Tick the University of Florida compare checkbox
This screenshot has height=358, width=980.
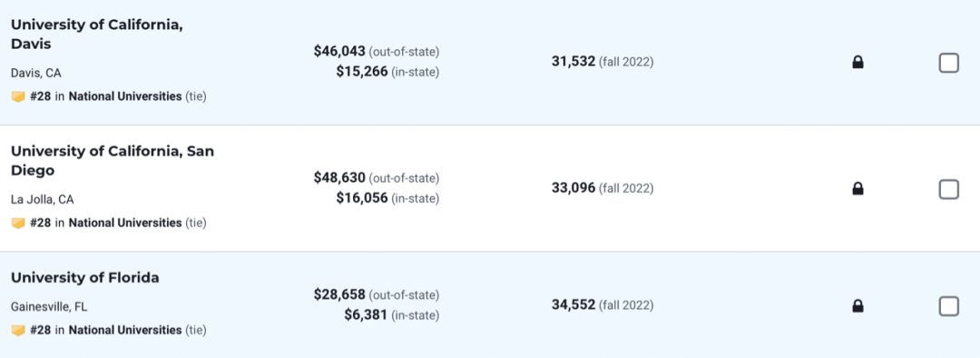(x=949, y=306)
